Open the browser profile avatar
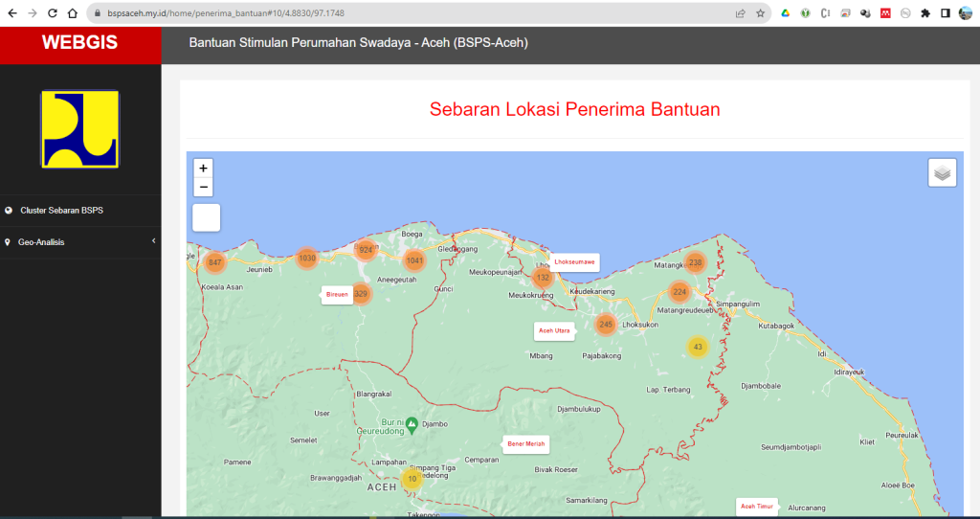 coord(966,13)
